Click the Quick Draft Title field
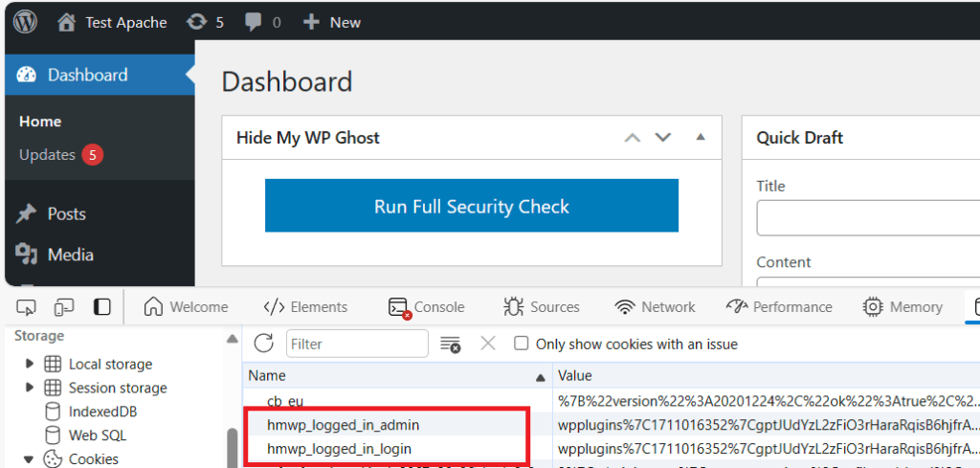The height and width of the screenshot is (468, 980). [x=868, y=217]
